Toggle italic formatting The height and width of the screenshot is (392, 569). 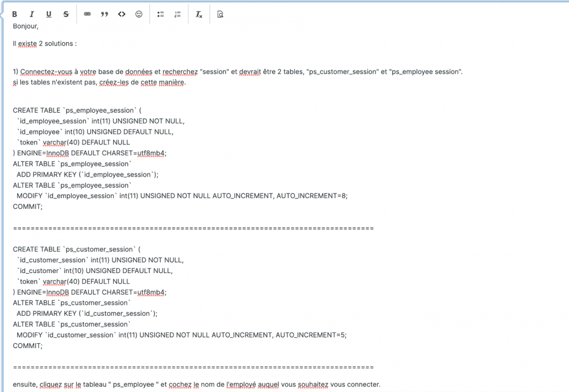(x=31, y=14)
